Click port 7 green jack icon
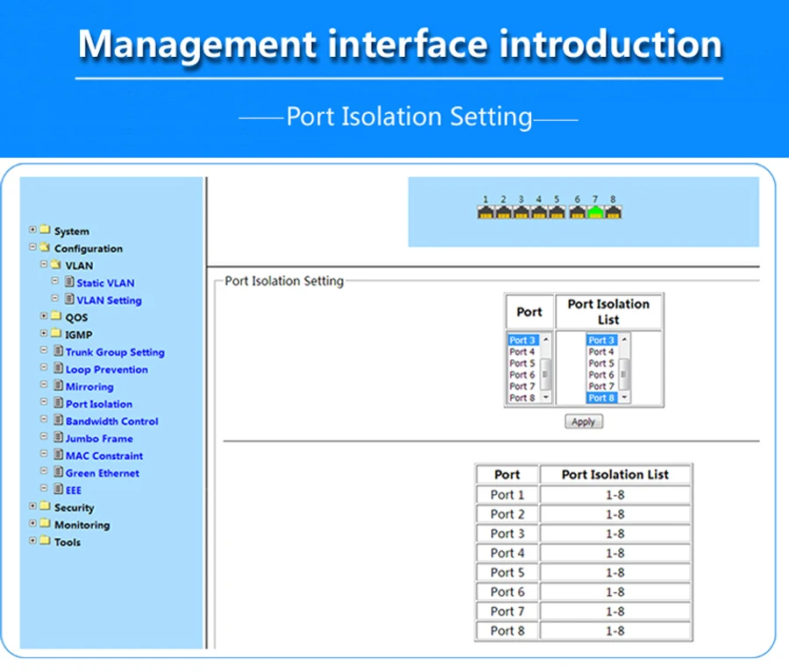 595,212
